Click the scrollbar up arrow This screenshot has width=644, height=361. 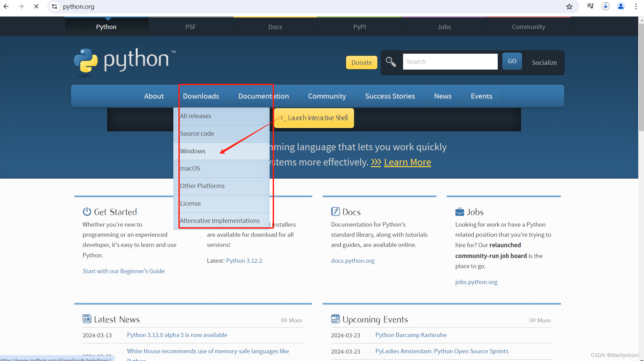[x=641, y=20]
